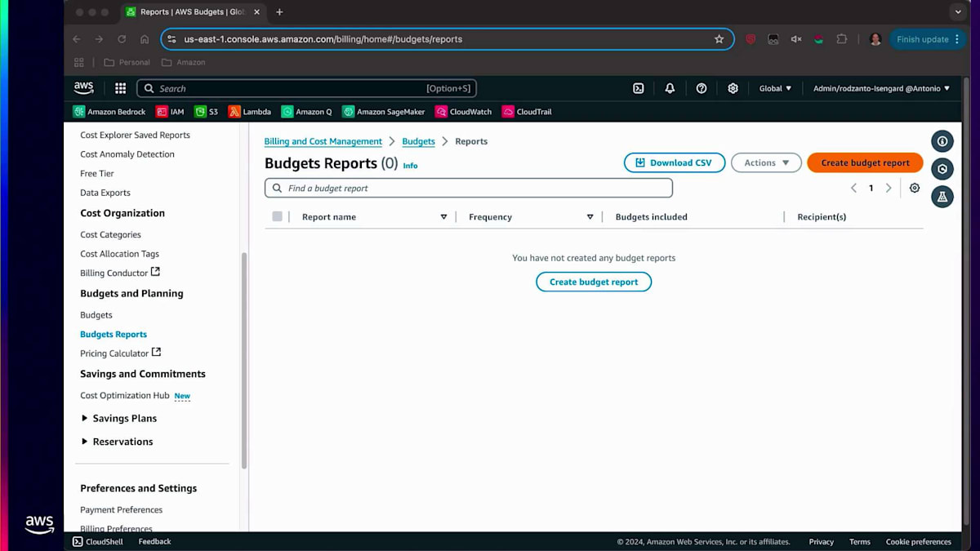Viewport: 980px width, 551px height.
Task: Go to next page arrow
Action: coord(889,188)
